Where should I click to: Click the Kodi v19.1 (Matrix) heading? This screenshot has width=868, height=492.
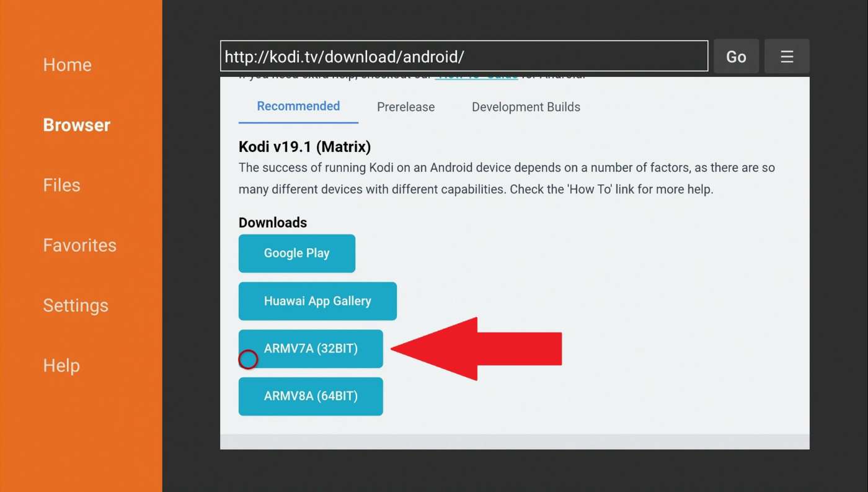coord(304,147)
